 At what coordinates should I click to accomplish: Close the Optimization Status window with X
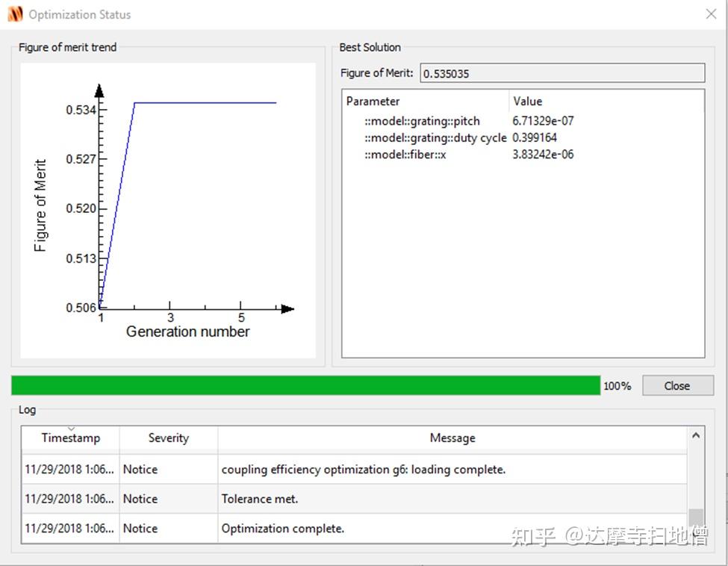point(711,14)
